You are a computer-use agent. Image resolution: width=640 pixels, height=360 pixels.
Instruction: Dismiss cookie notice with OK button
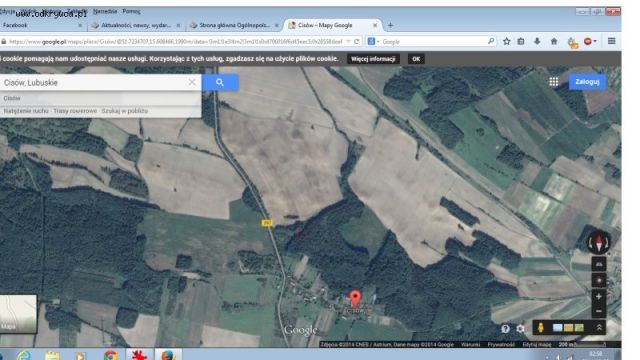416,59
